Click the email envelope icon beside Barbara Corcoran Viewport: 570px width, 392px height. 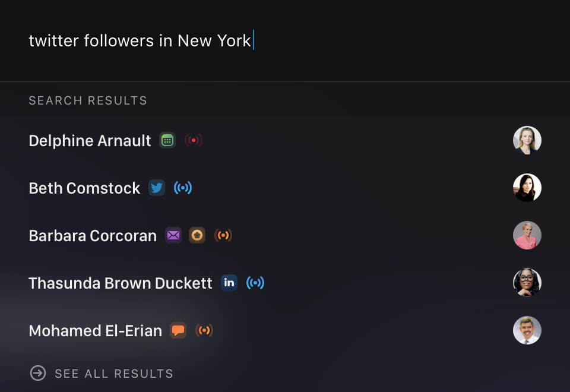point(173,235)
